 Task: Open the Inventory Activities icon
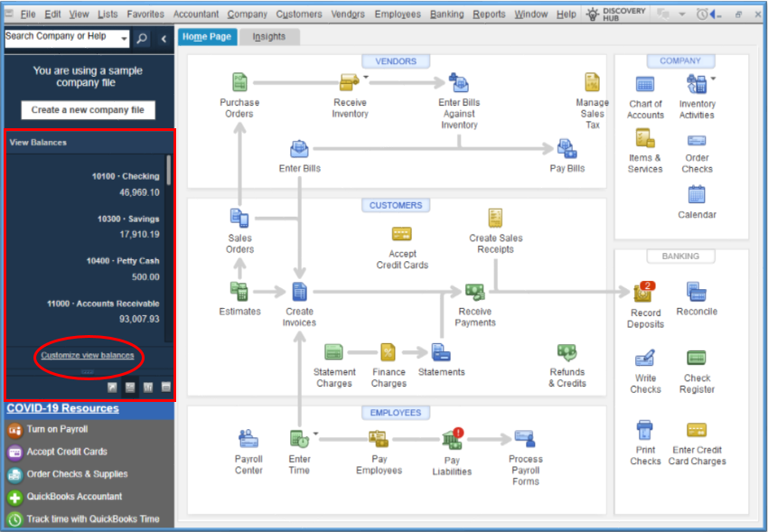697,84
